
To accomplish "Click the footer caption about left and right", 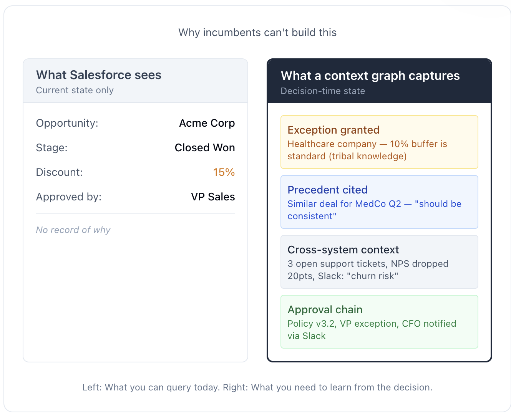I will pyautogui.click(x=257, y=387).
